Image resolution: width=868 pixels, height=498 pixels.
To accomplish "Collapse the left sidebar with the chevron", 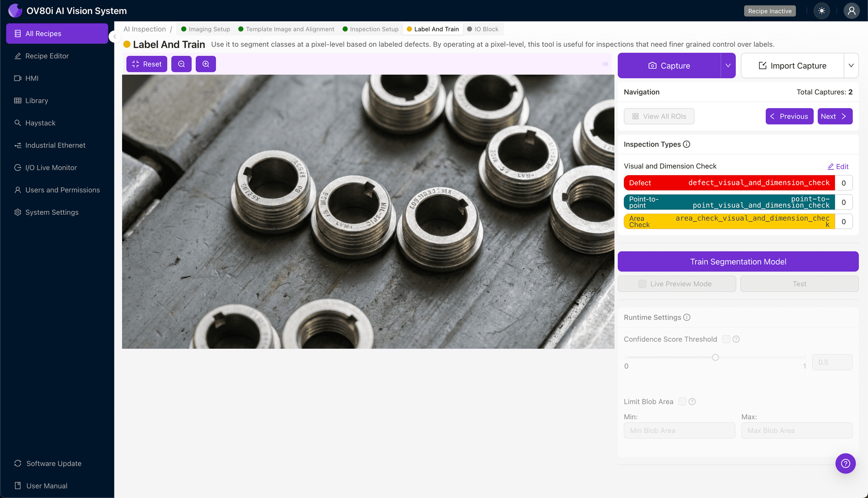I will coord(114,36).
